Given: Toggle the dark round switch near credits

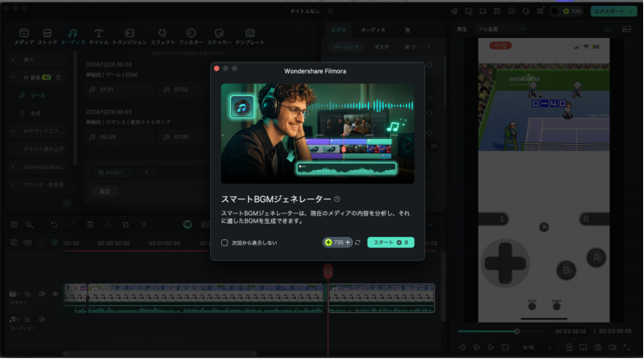Looking at the screenshot, I should pos(555,11).
